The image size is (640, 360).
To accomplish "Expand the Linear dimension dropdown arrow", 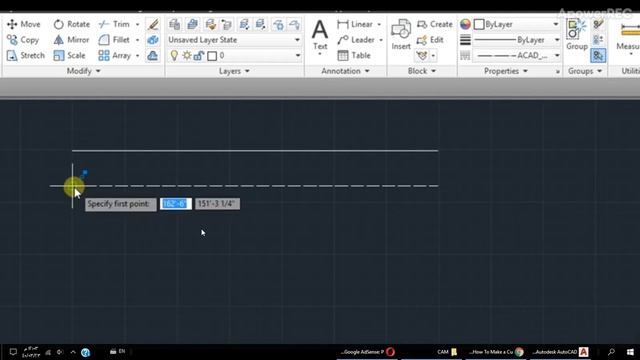I will coord(379,24).
